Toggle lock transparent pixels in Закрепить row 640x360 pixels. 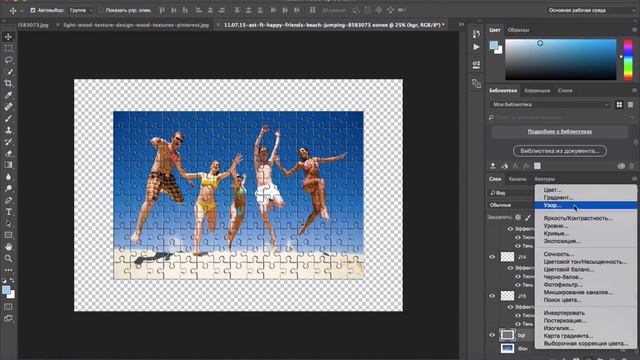point(518,218)
